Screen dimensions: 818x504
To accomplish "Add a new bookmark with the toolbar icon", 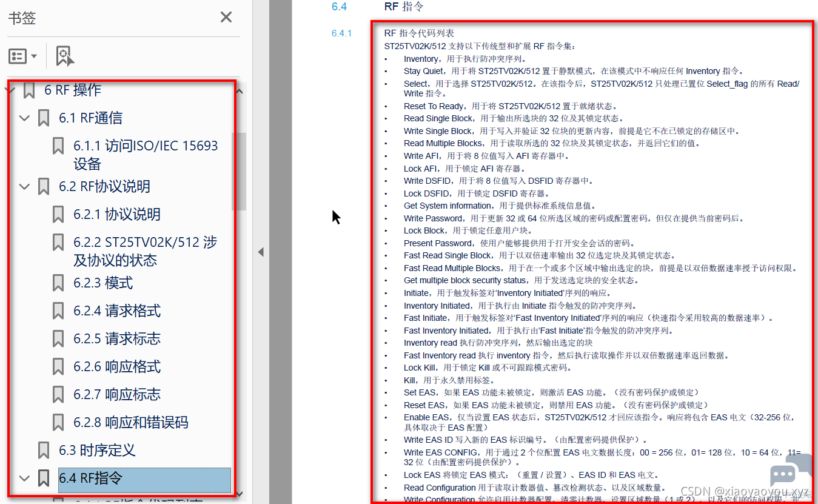I will [65, 56].
